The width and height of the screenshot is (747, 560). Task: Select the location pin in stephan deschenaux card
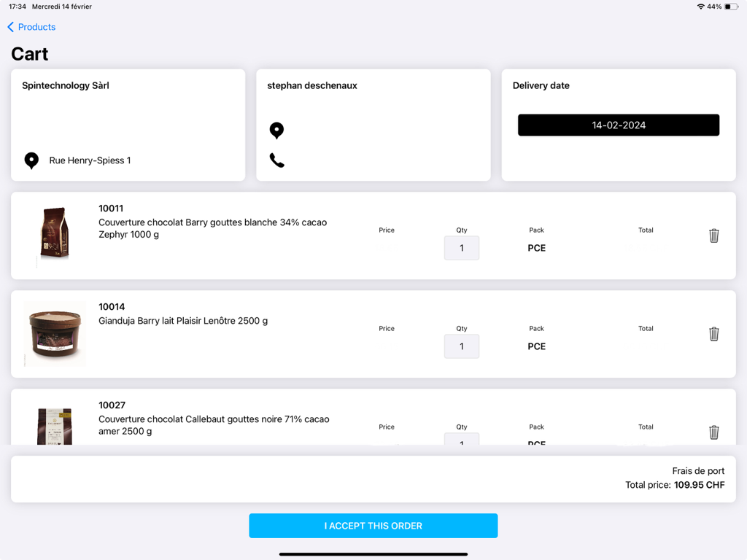[x=276, y=130]
